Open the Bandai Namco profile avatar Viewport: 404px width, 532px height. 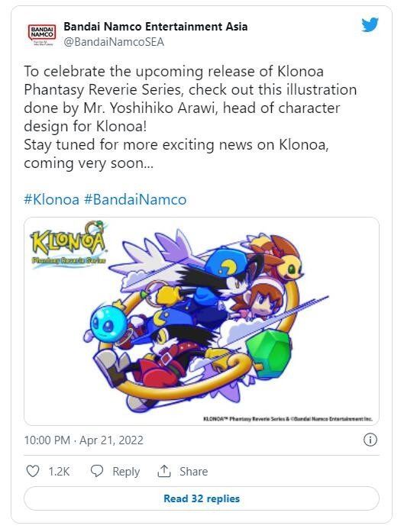[x=42, y=34]
